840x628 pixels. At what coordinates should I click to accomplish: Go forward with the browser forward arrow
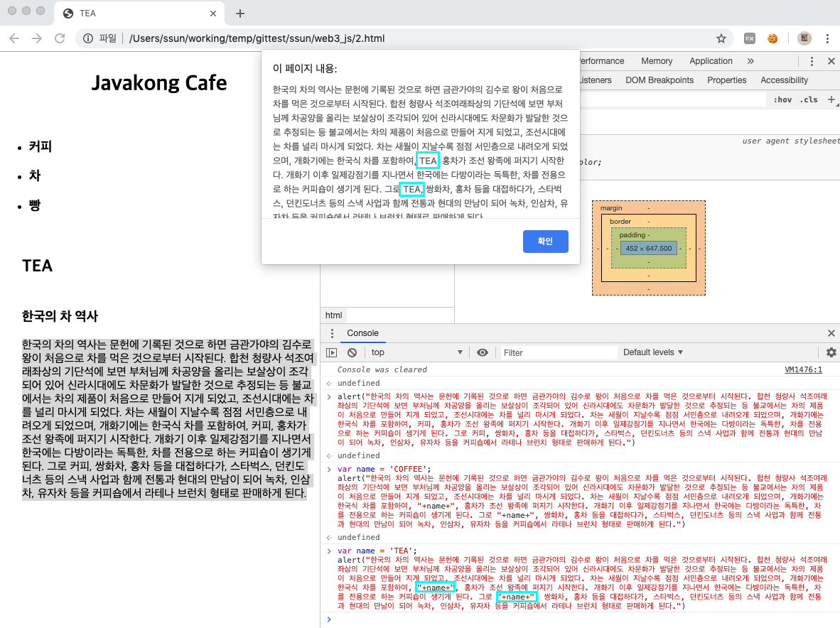pyautogui.click(x=36, y=38)
